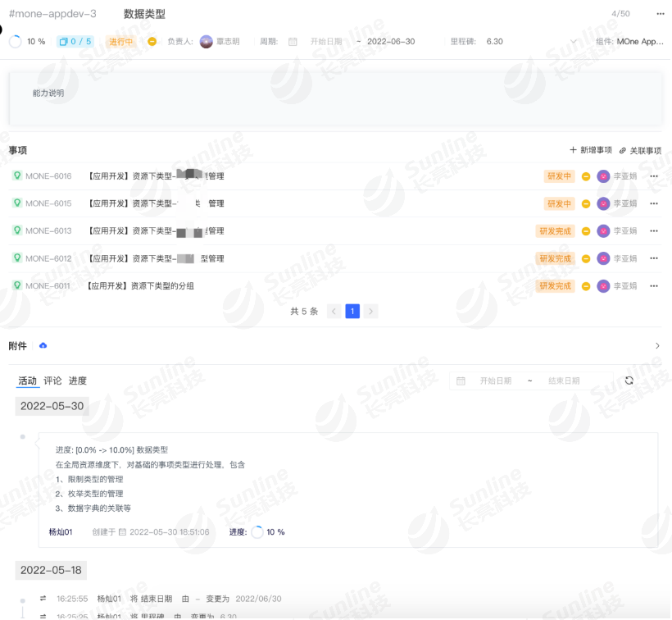Click priority icon in MONE-6012 row
The image size is (672, 620).
coord(586,258)
